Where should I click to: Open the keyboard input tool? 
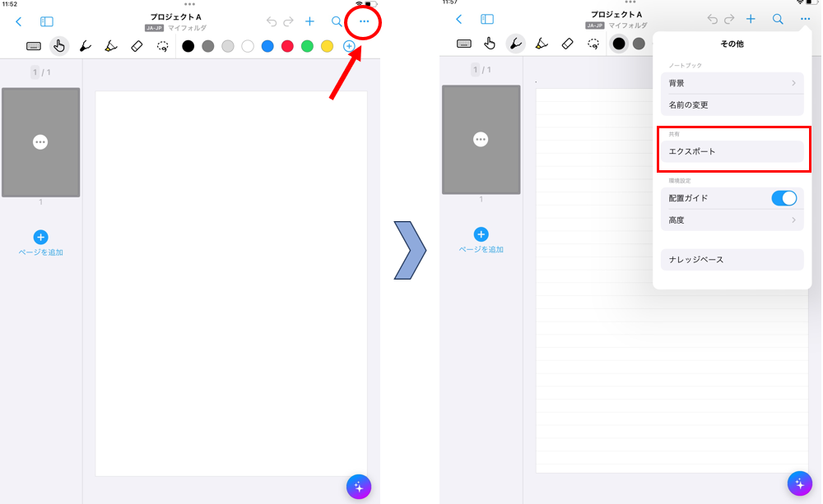click(x=33, y=45)
